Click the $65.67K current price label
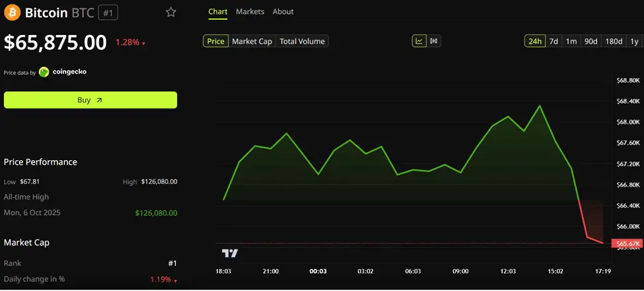 point(626,244)
